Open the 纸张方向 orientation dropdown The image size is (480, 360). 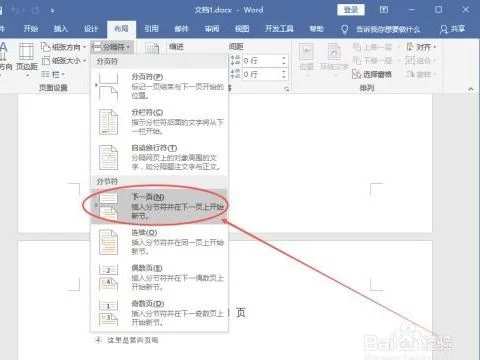(x=63, y=47)
